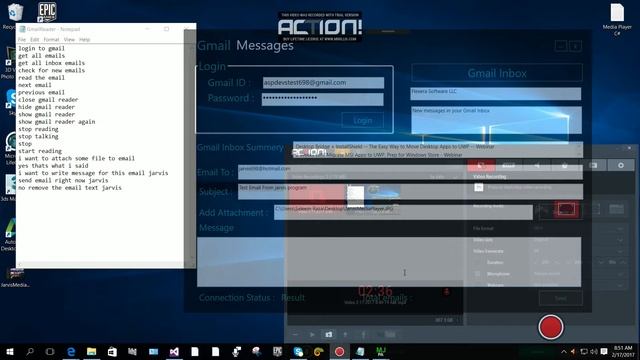Click the 'stop talking' line in Notepad

coord(38,136)
